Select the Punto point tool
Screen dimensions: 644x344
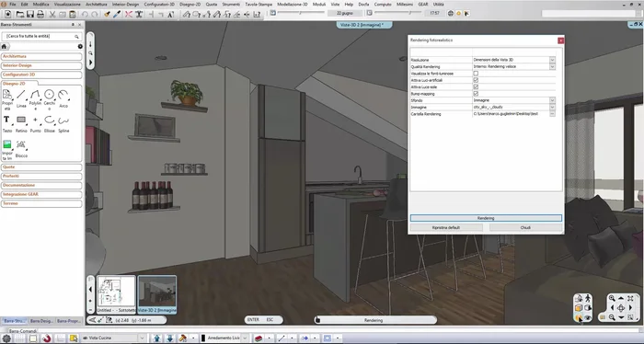point(35,123)
